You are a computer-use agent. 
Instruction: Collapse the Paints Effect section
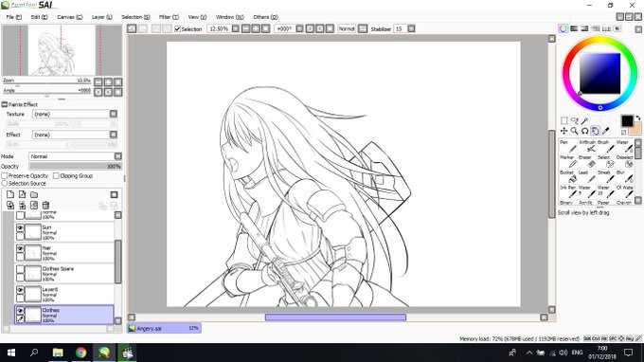tap(5, 104)
